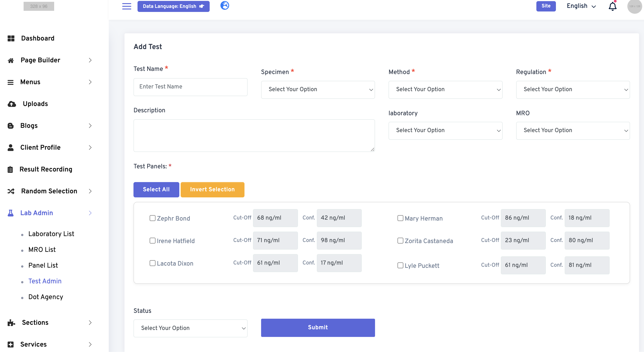Check the Zephr Bond panel checkbox
644x352 pixels.
point(153,218)
